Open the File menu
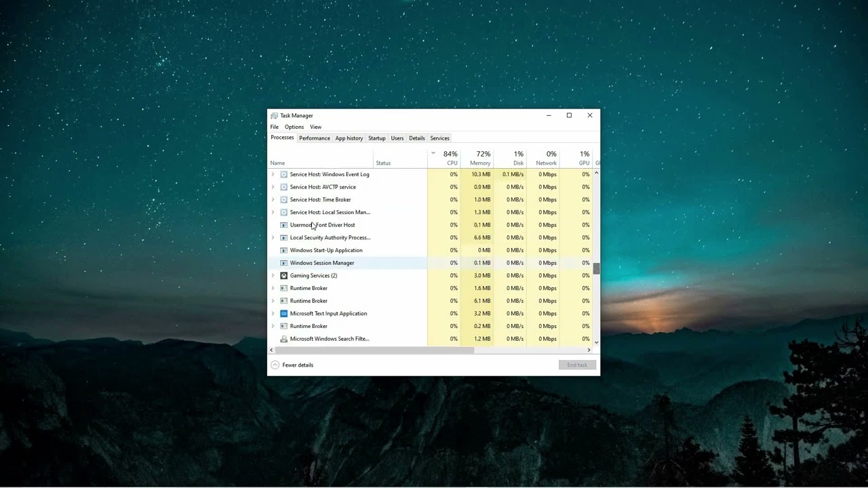Viewport: 868px width, 488px height. coord(274,127)
